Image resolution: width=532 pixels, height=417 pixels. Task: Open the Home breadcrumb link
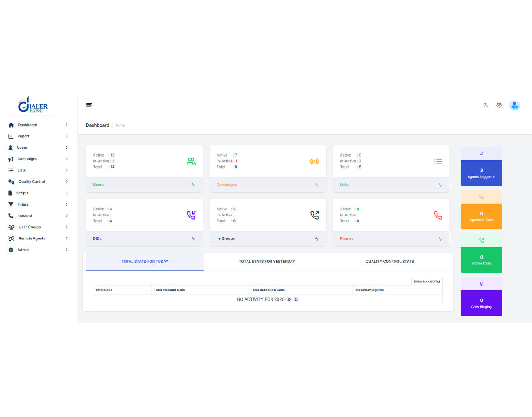click(x=120, y=125)
